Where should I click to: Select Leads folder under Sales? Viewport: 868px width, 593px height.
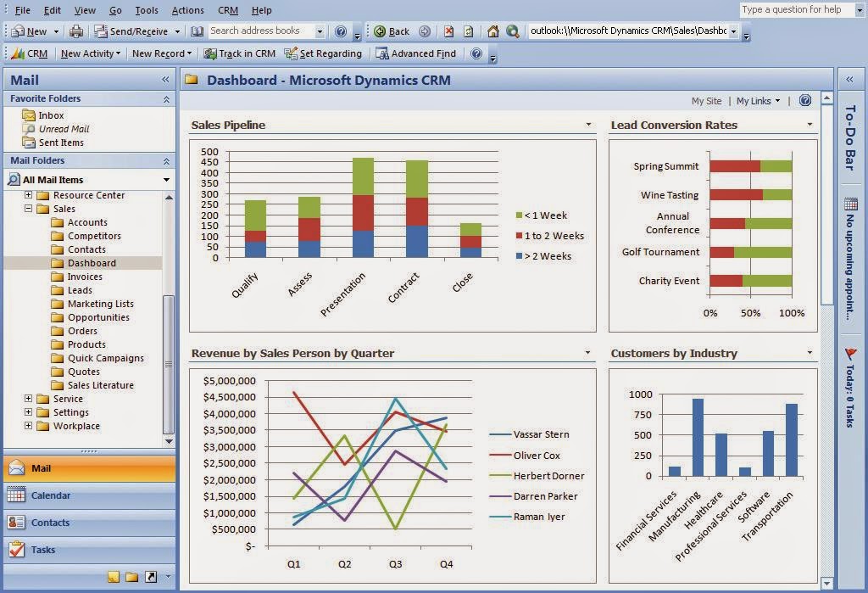click(x=80, y=290)
